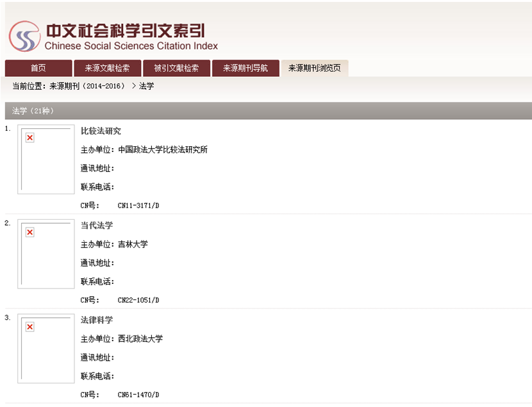Click the CN11-3171/D number text
The height and width of the screenshot is (407, 532).
point(138,206)
